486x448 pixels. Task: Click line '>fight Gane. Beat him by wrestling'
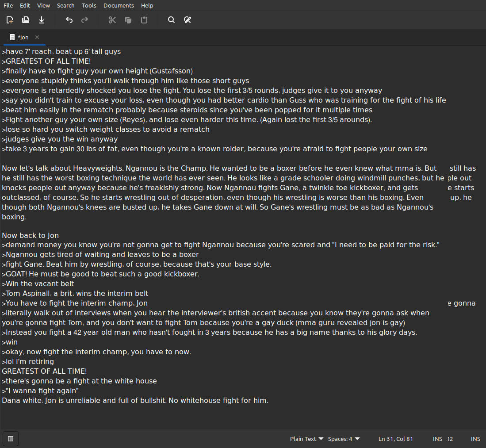137,264
